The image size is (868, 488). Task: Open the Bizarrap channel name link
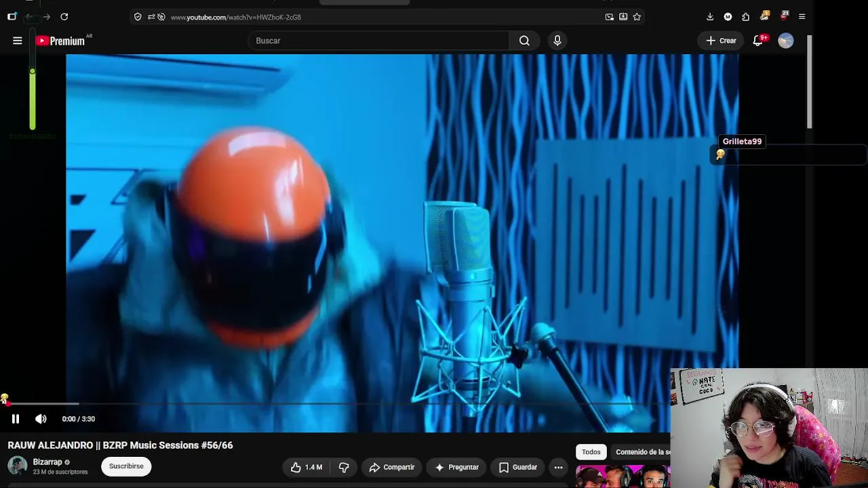pos(47,462)
